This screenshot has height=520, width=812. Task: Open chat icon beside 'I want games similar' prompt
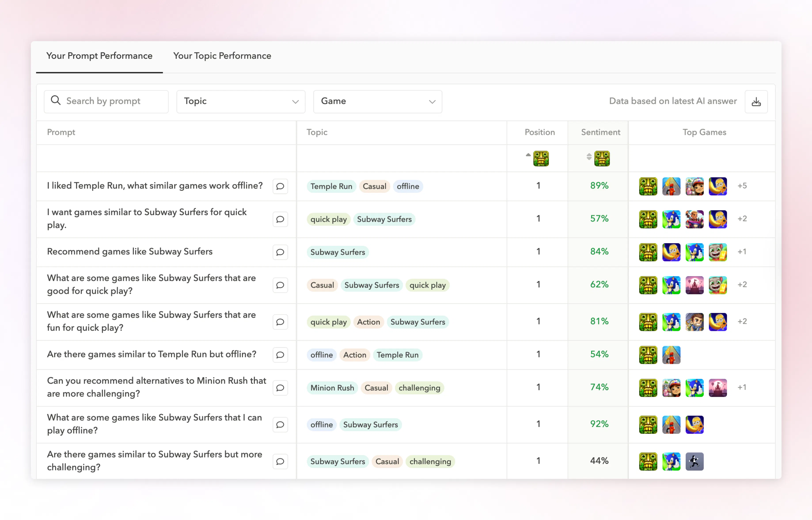(x=280, y=219)
